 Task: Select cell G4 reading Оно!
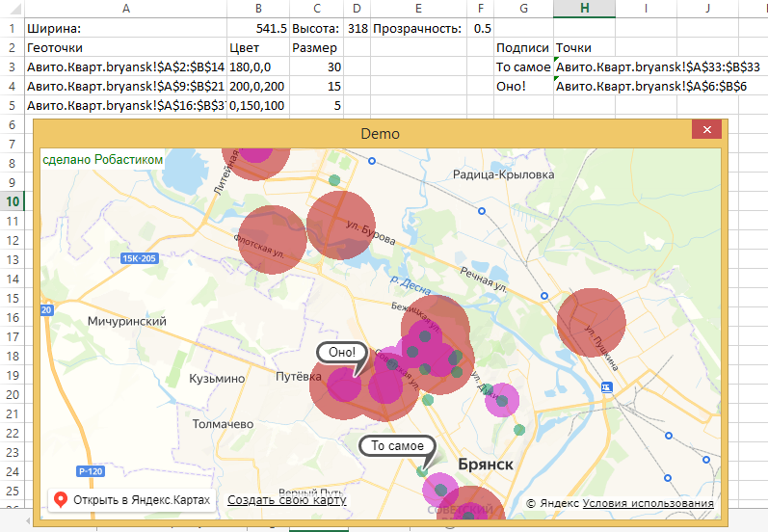[x=523, y=86]
